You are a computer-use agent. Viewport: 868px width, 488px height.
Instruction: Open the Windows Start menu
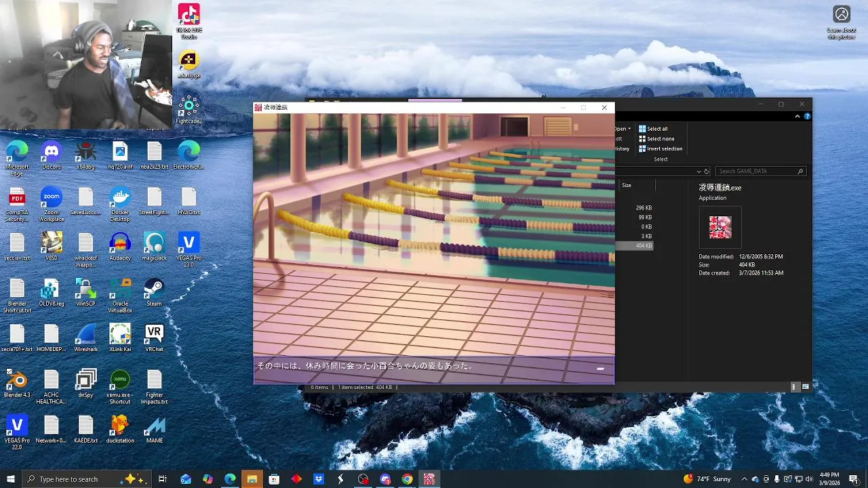[x=10, y=479]
